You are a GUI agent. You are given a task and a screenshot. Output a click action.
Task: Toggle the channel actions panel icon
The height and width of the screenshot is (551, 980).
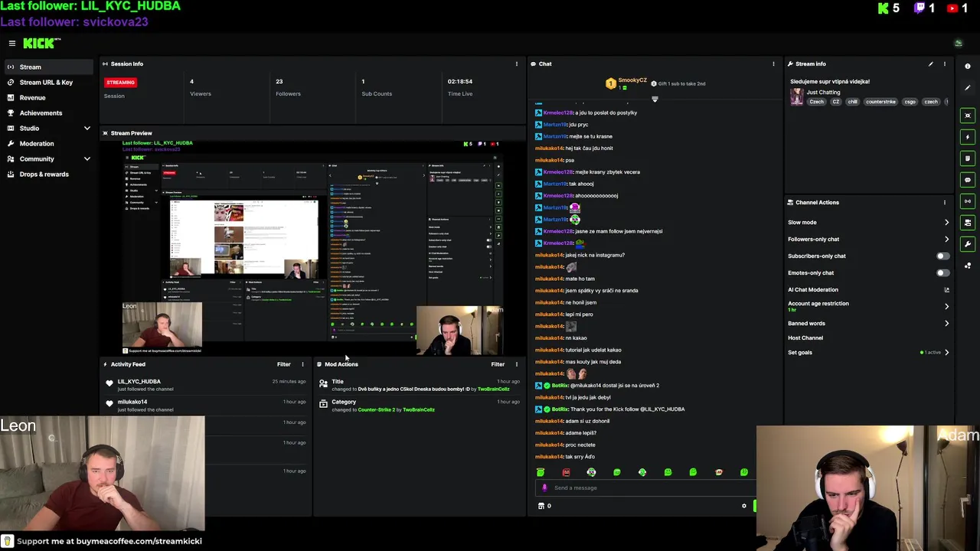tap(968, 223)
